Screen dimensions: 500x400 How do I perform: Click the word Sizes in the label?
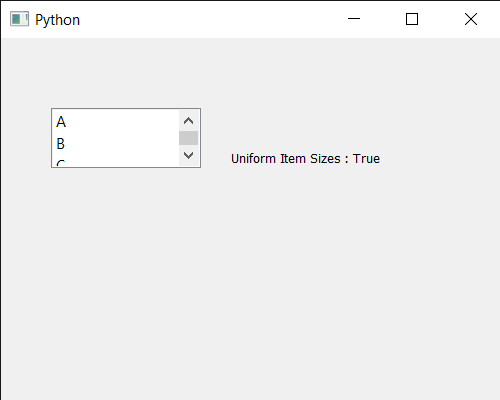click(325, 159)
